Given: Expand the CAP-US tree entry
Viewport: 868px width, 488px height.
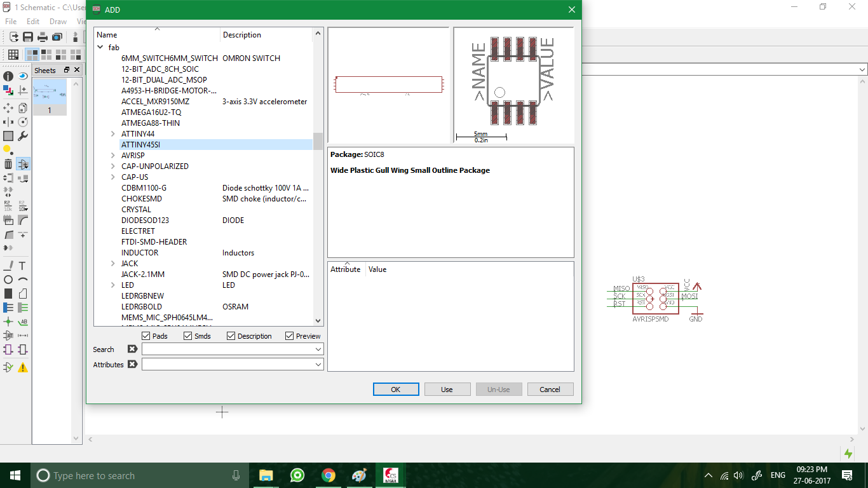Looking at the screenshot, I should point(113,177).
